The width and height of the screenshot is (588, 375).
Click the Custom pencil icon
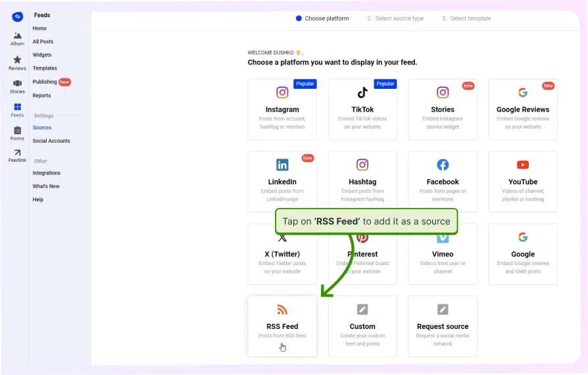coord(362,309)
